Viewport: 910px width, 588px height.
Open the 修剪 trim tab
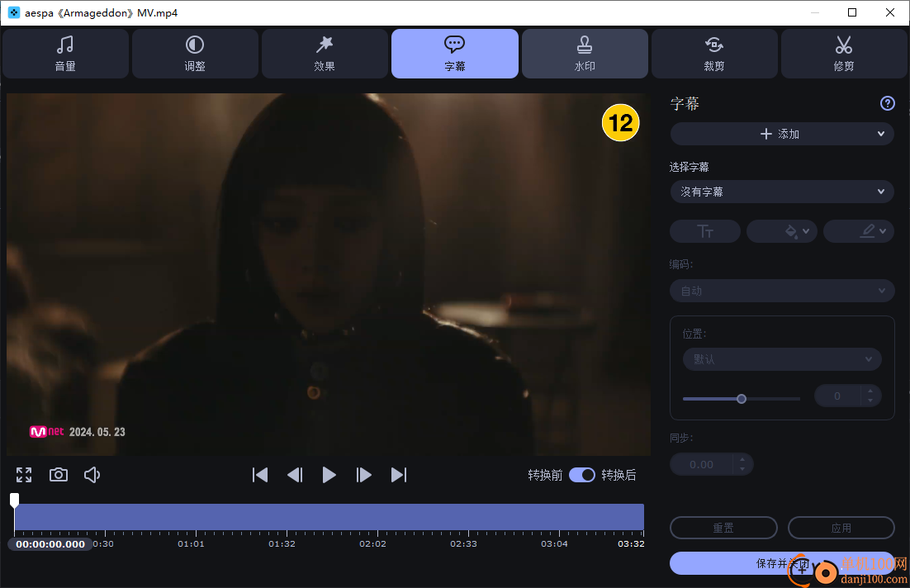click(844, 54)
